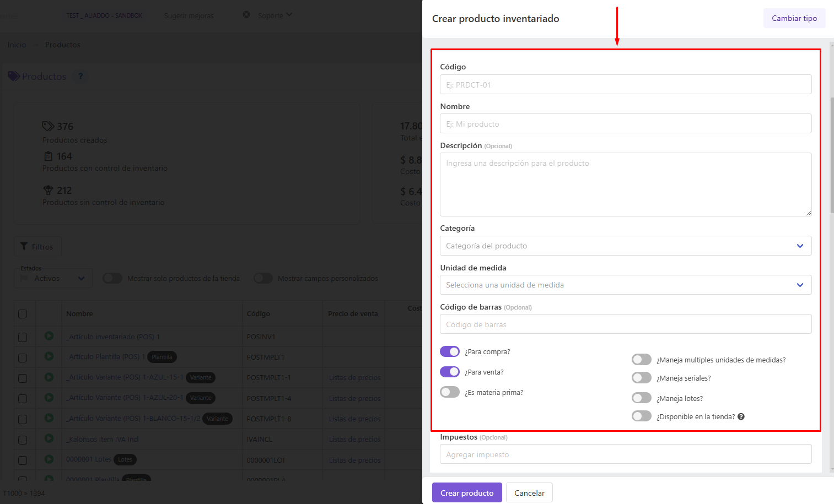Sort by Nombre column header
This screenshot has height=504, width=834.
pos(79,313)
